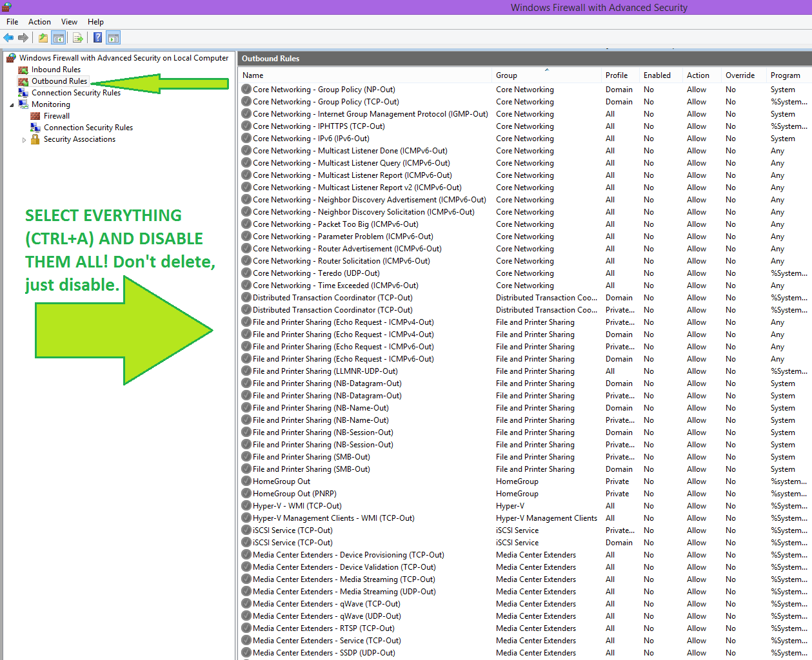Select the Core Networking - Multicast Listener Done rule
The image size is (812, 660).
350,151
